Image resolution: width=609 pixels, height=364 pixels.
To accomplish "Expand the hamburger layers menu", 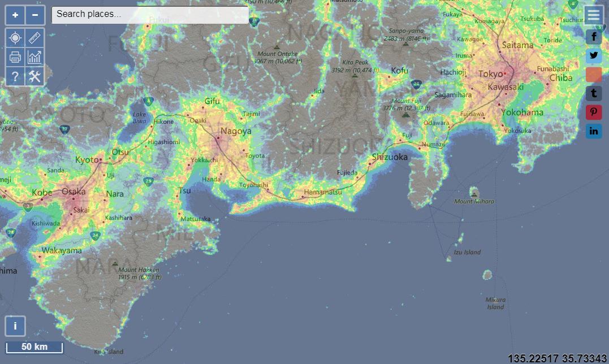I will (x=593, y=15).
